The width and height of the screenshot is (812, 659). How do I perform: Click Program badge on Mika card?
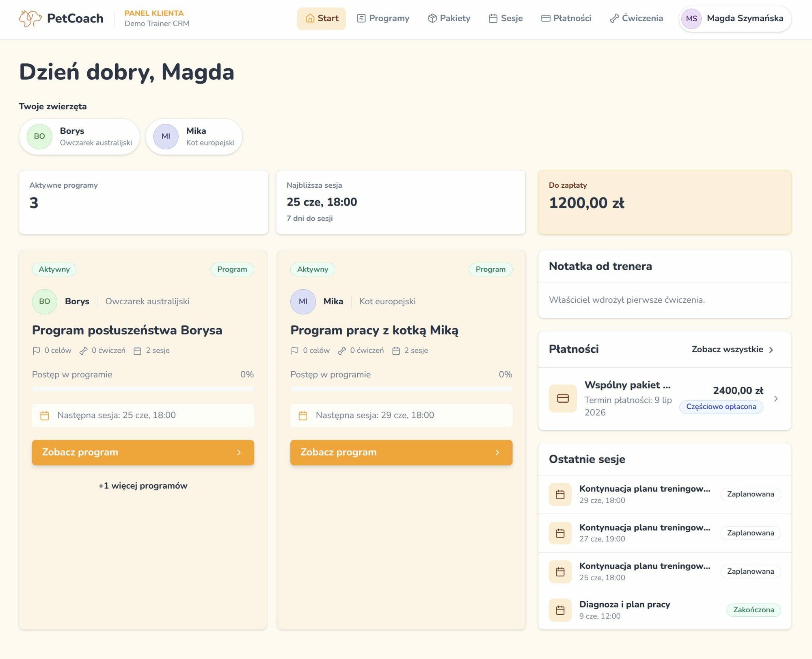tap(490, 270)
